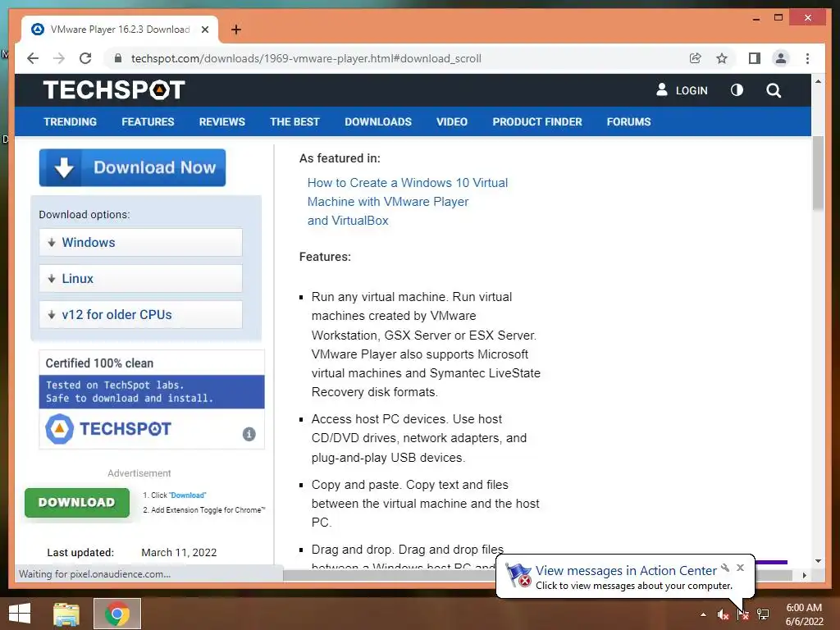
Task: Click the "March 11, 2022" last updated date
Action: (x=179, y=552)
